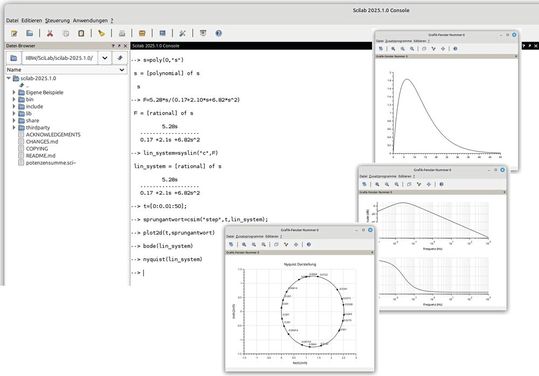Open the Datei menu in main window

click(x=12, y=21)
